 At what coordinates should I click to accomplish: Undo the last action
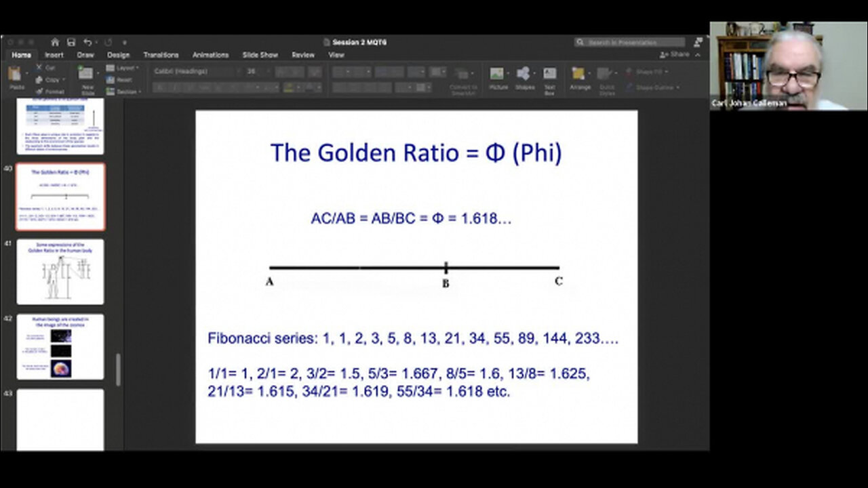click(87, 42)
